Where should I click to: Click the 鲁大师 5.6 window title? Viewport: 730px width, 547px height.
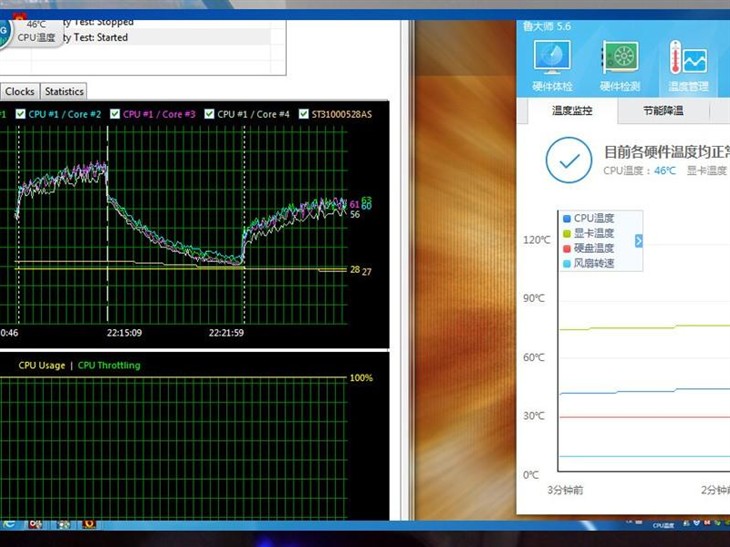coord(547,26)
